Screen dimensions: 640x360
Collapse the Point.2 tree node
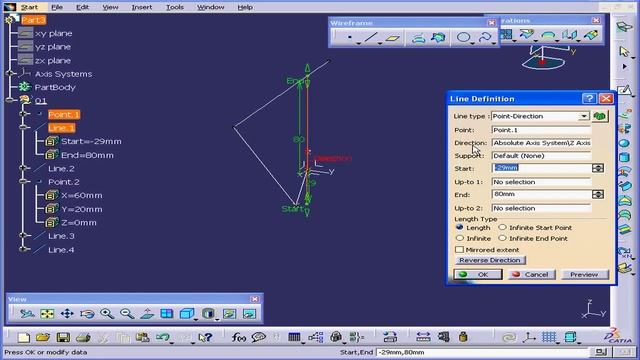pyautogui.click(x=23, y=182)
